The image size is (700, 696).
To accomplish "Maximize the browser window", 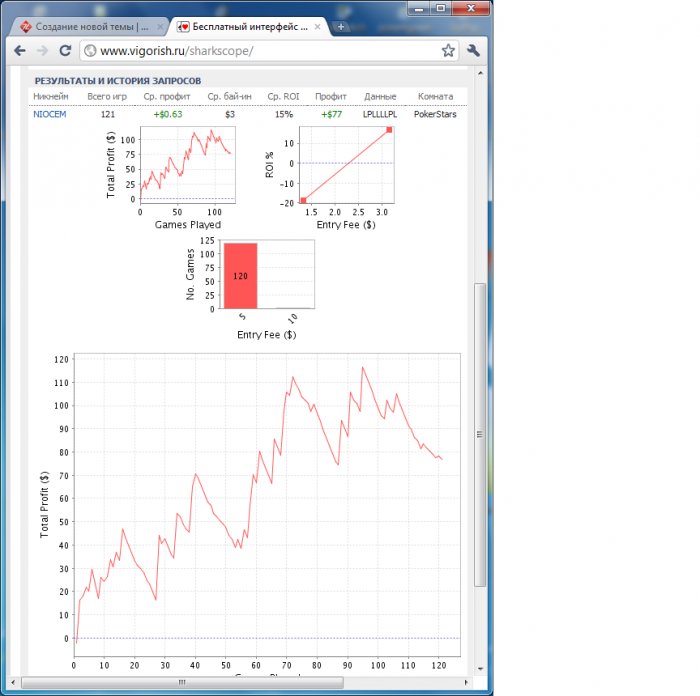I will coord(441,8).
